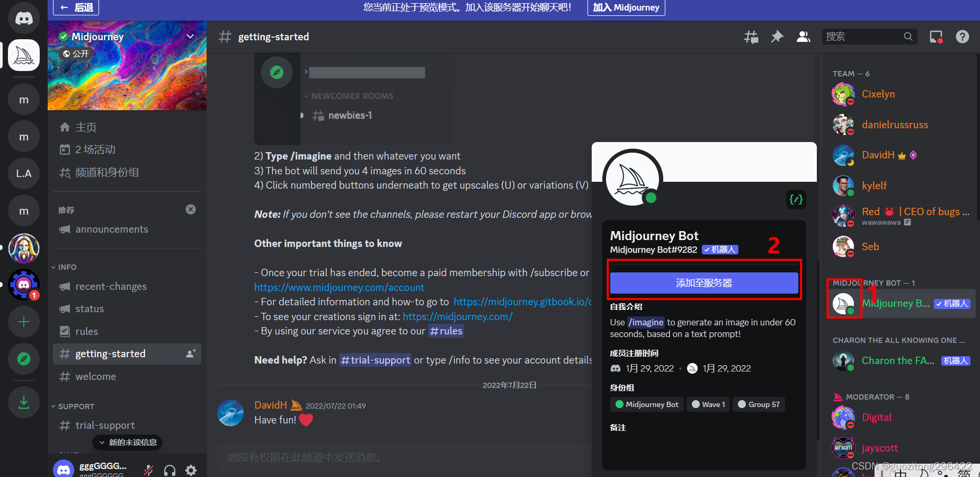Select member Cixelyn
This screenshot has width=980, height=477.
pyautogui.click(x=901, y=94)
